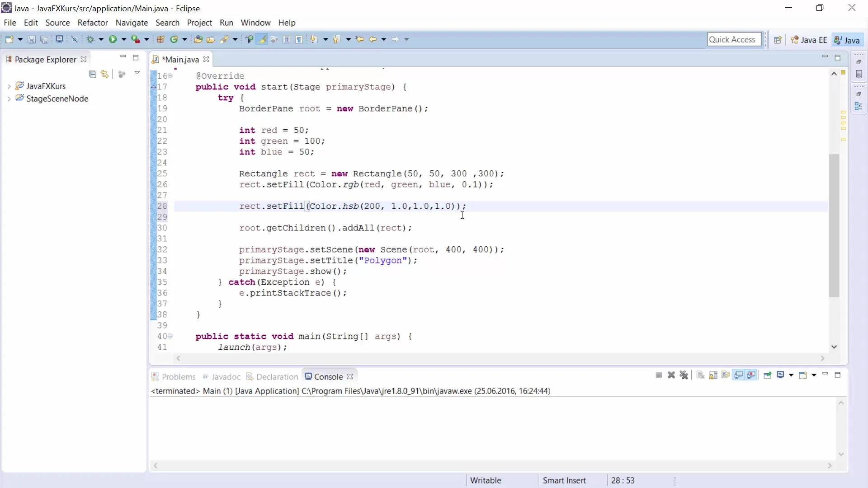
Task: Open the Navigate menu
Action: (x=132, y=23)
